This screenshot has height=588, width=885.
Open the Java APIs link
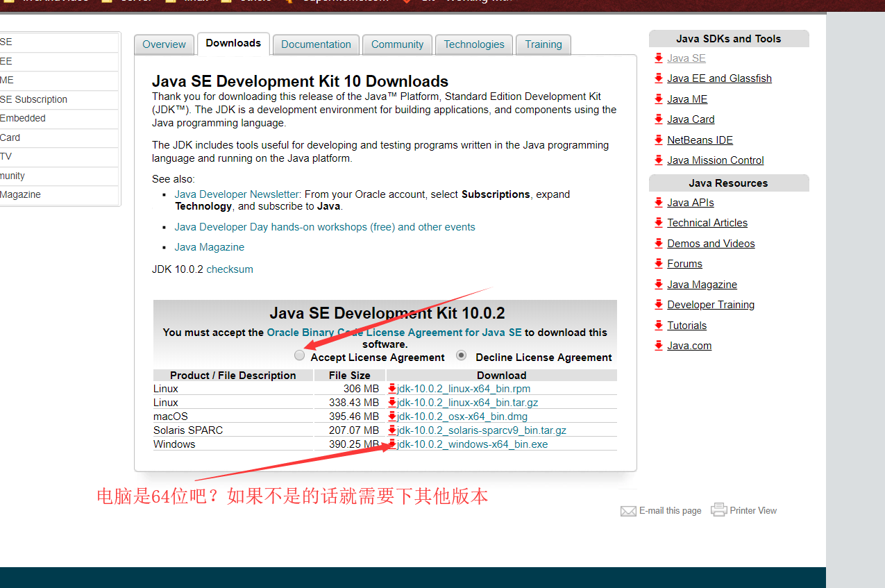point(691,203)
